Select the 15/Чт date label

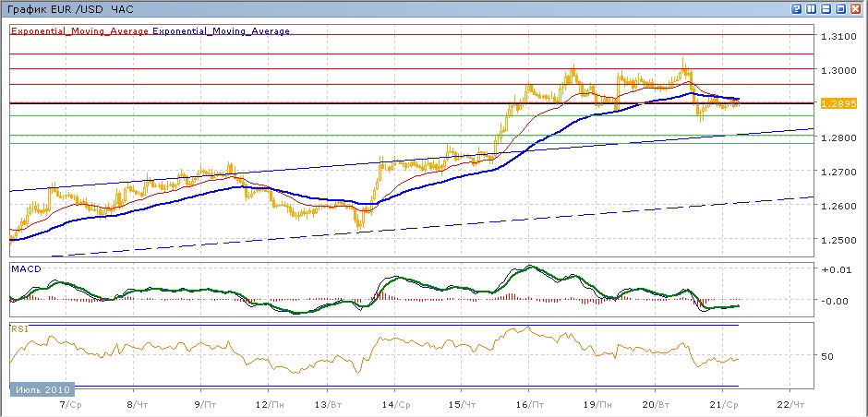tap(464, 405)
